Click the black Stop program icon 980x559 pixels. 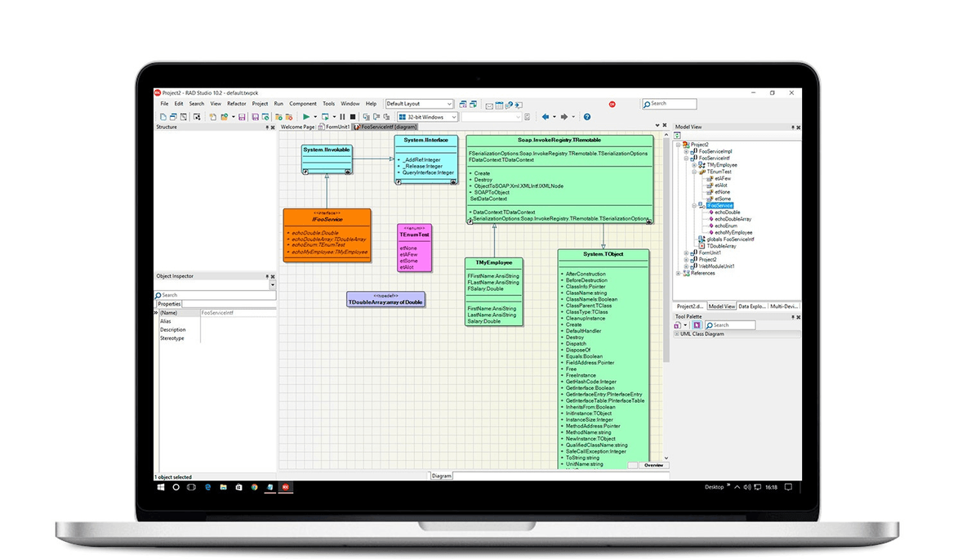click(353, 117)
